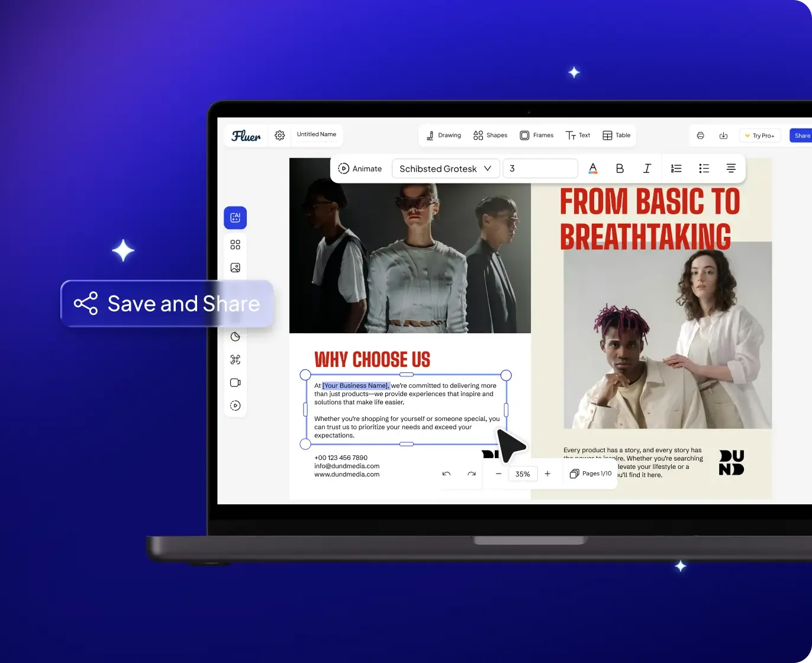Click the print icon in top bar
This screenshot has width=812, height=663.
(x=700, y=135)
